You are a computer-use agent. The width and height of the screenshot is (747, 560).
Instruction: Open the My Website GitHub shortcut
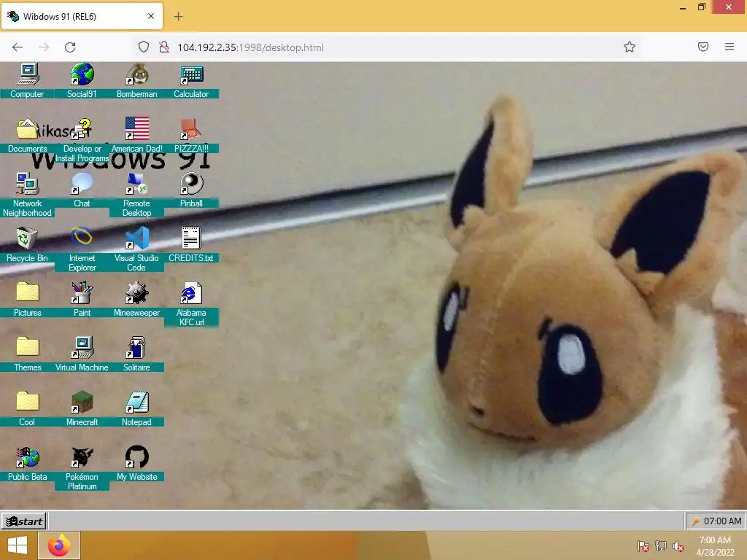coord(136,464)
